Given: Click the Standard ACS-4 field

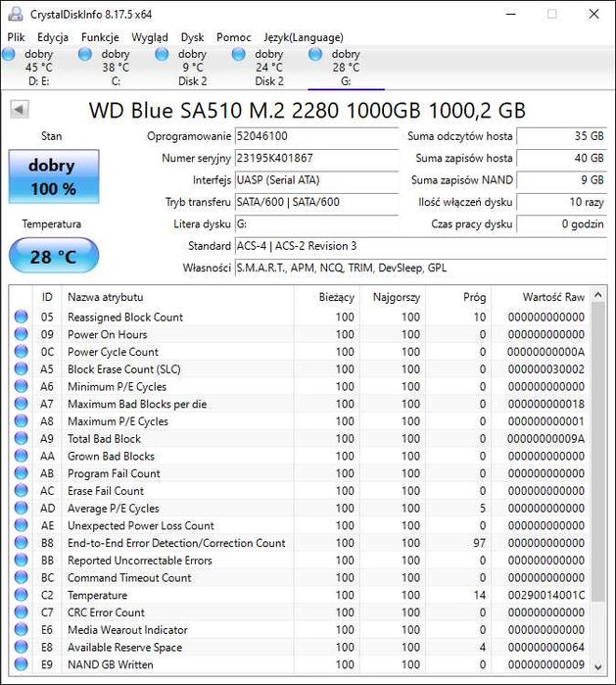Looking at the screenshot, I should click(x=421, y=246).
